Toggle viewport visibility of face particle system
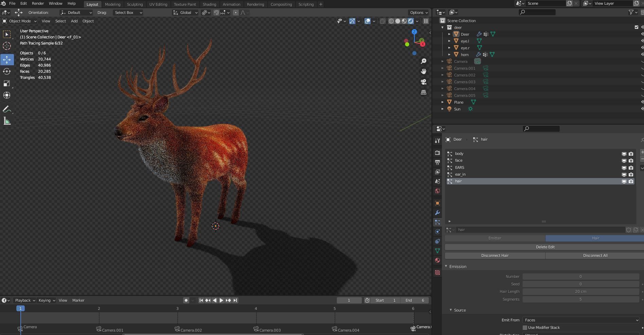This screenshot has height=335, width=644. point(624,161)
